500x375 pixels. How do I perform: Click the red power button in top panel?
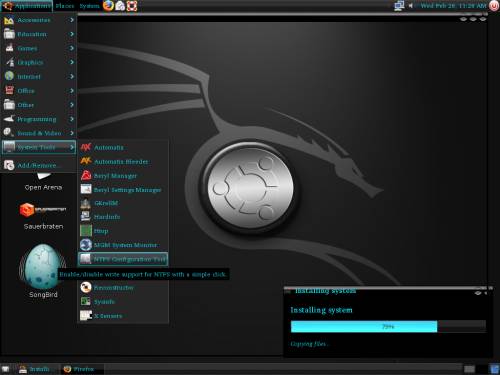494,6
